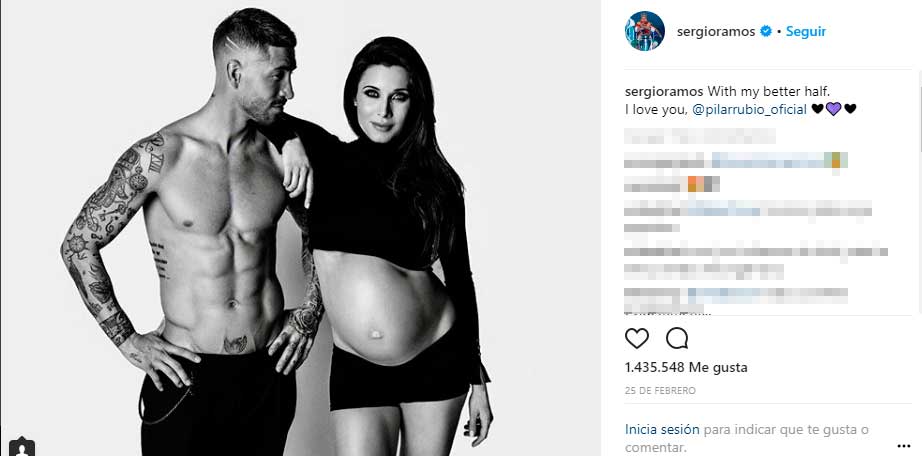
Task: Open the sergioramos username in the header
Action: tap(716, 32)
